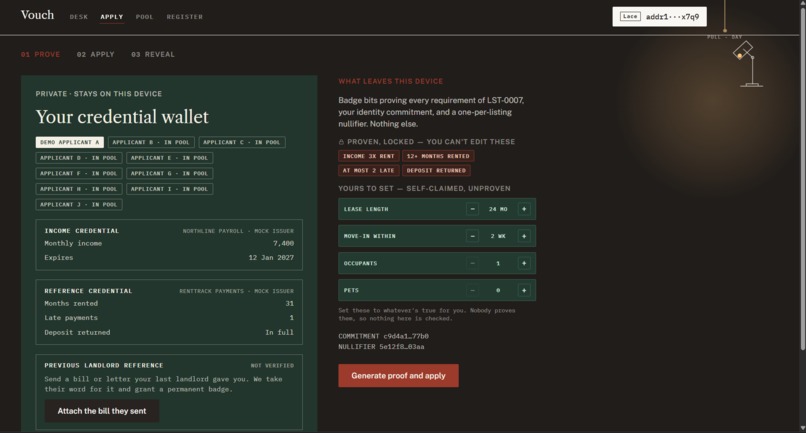Select the Apply nav tab

tap(112, 17)
